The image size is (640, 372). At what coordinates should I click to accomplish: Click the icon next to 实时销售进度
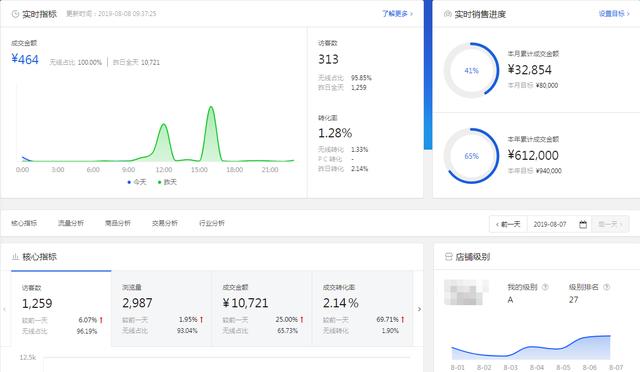click(x=447, y=14)
